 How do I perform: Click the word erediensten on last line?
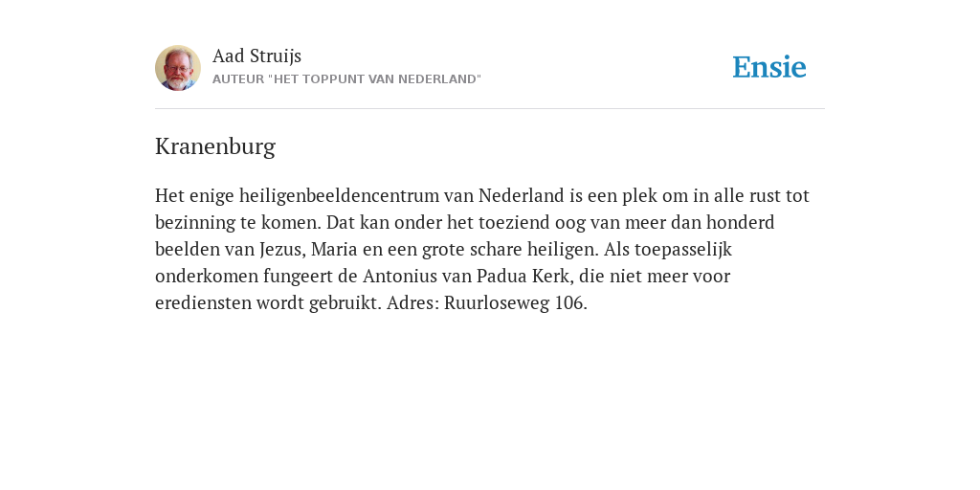click(203, 303)
